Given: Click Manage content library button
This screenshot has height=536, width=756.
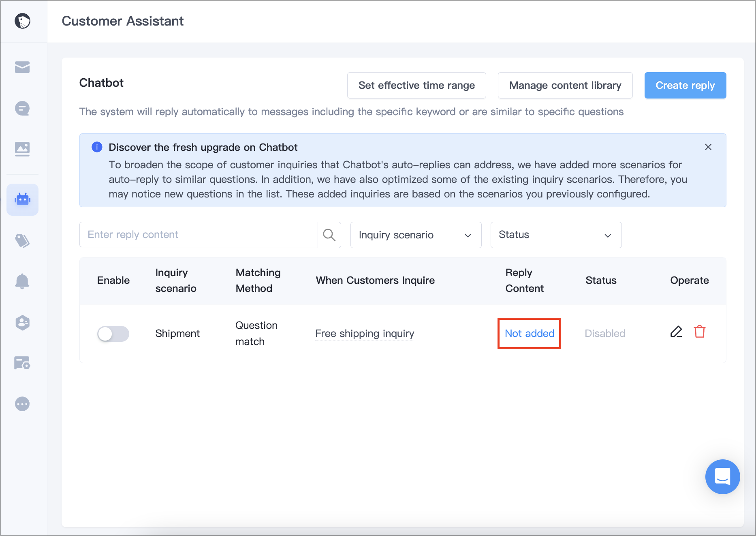Looking at the screenshot, I should pos(565,86).
